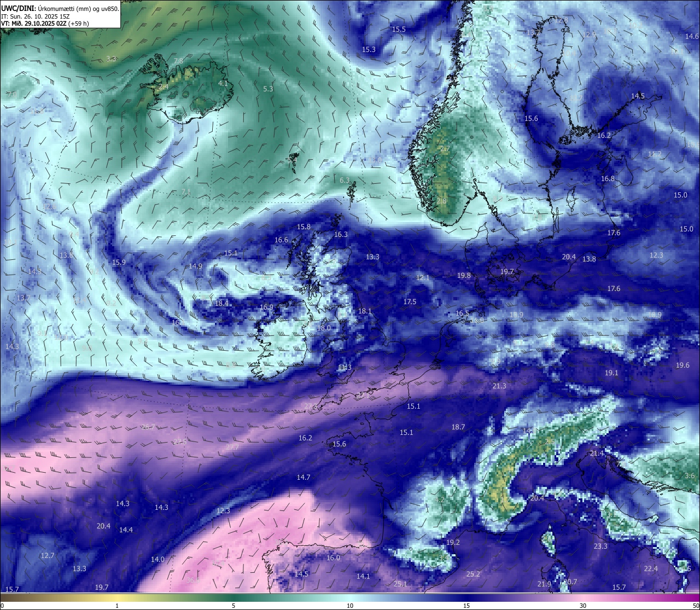Click the 14.0 value label

pos(157,559)
